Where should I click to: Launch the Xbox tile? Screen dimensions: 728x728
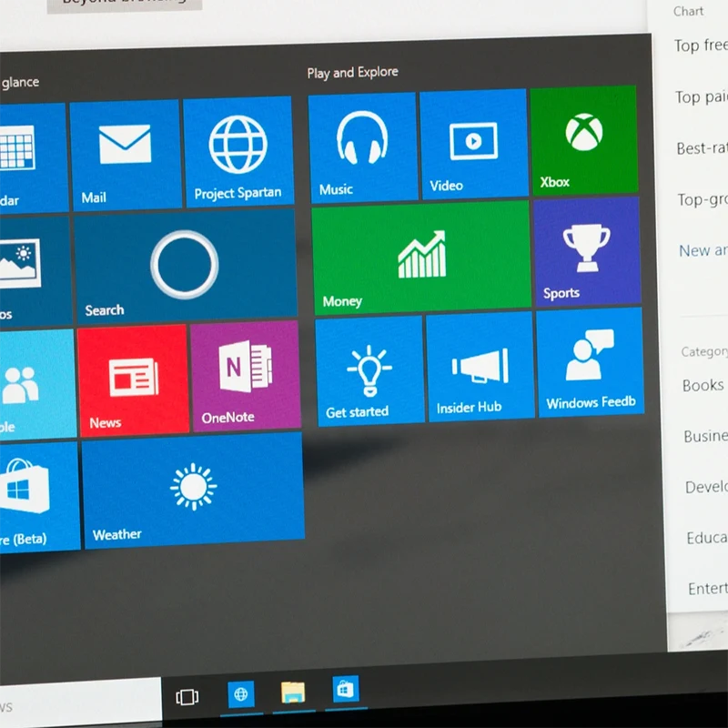[x=584, y=140]
